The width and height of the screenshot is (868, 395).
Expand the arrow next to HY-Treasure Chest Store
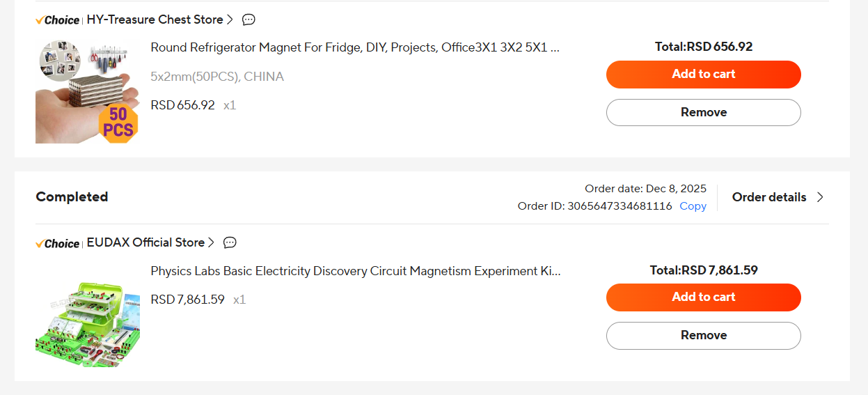(230, 20)
